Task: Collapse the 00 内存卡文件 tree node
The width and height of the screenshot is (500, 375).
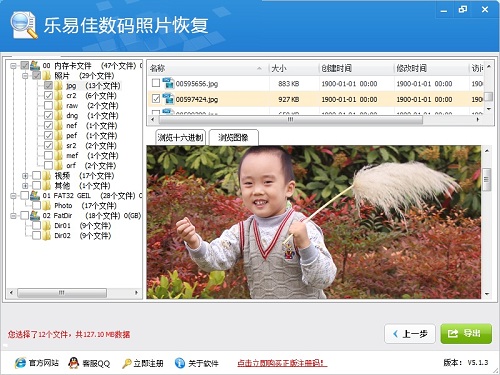Action: (13, 66)
